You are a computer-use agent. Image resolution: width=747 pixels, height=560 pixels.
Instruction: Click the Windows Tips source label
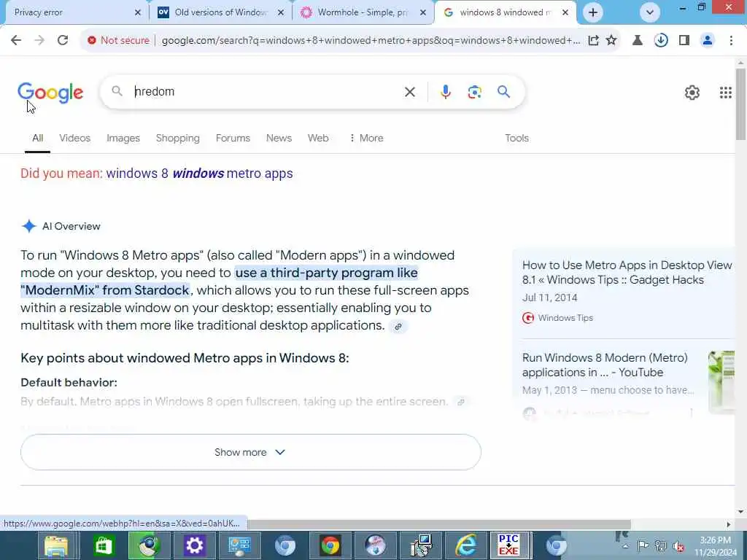click(565, 318)
